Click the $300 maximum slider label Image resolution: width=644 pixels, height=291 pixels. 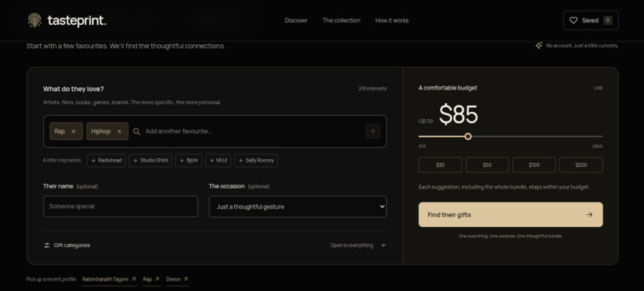[x=598, y=146]
